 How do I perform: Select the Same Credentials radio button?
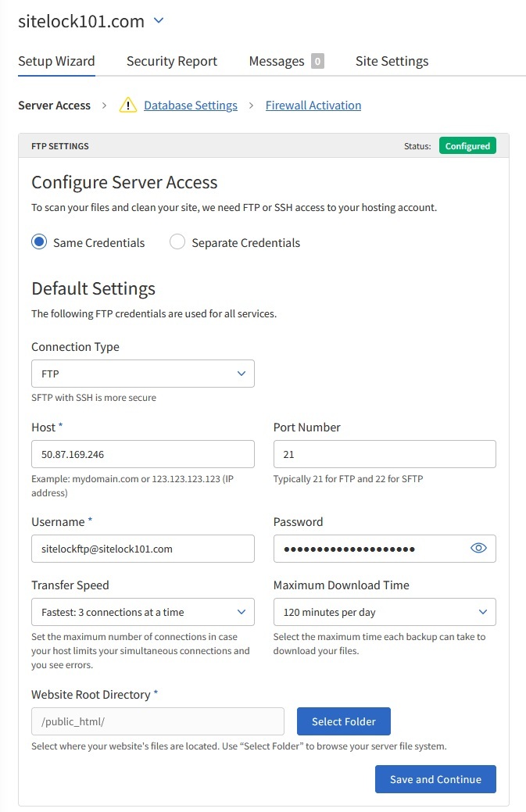tap(39, 242)
